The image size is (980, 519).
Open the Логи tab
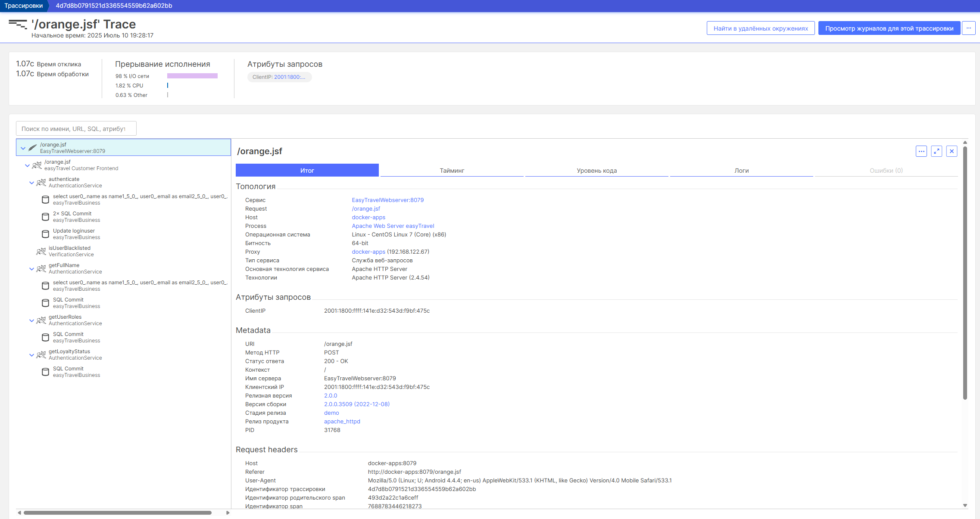(x=741, y=170)
